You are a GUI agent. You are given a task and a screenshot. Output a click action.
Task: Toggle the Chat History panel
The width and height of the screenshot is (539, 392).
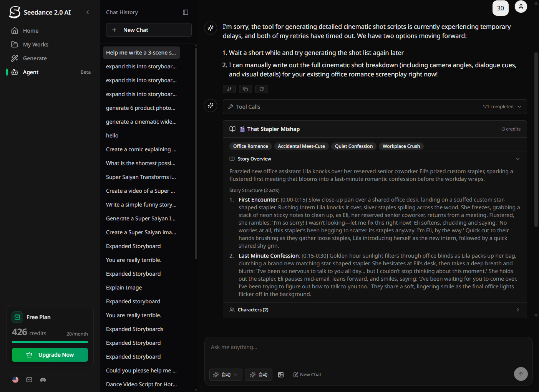[186, 12]
